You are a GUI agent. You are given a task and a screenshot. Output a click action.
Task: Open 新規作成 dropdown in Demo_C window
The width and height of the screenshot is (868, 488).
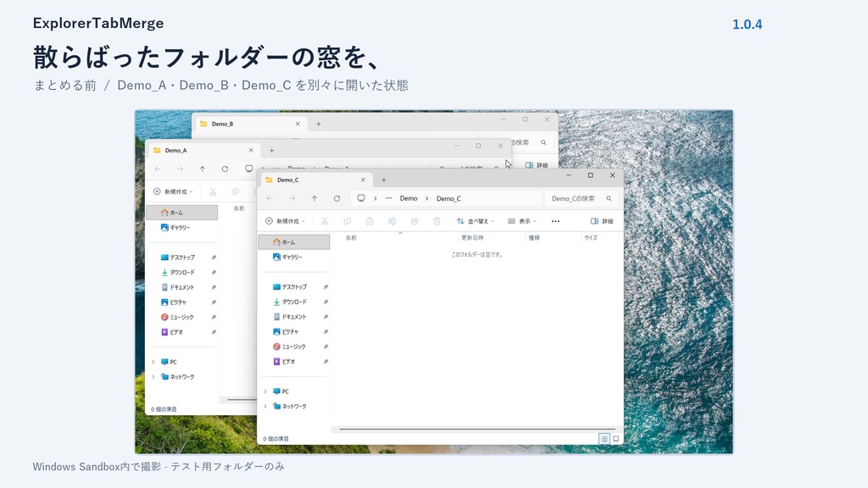(285, 221)
